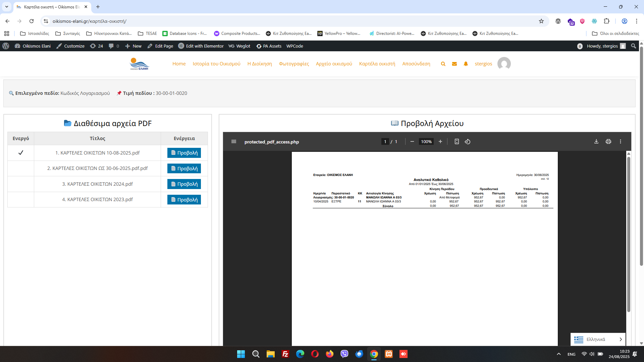The image size is (644, 362).
Task: Open the notifications bell icon
Action: click(466, 64)
